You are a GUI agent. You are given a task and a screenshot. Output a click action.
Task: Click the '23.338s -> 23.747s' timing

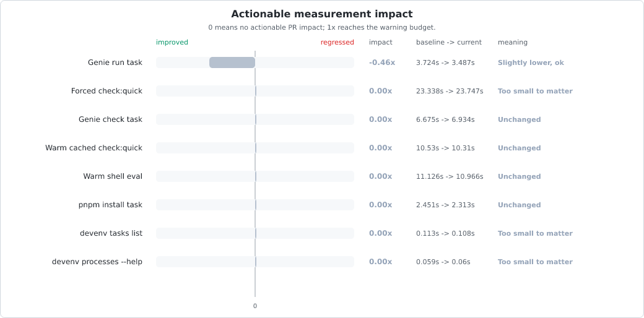pyautogui.click(x=450, y=91)
